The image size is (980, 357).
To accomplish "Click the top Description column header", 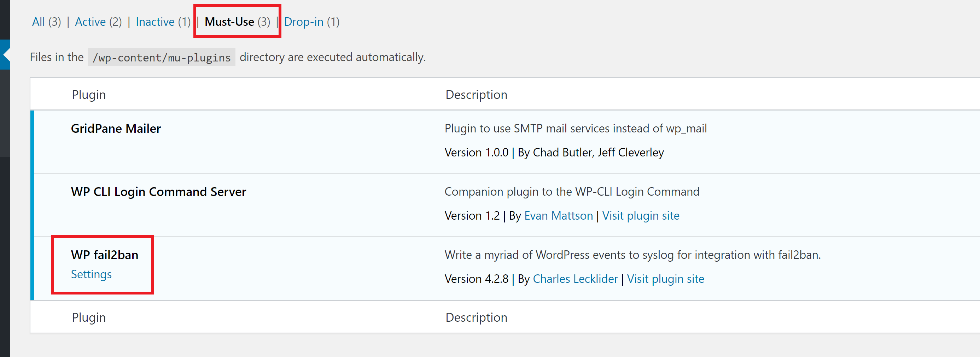I will [x=476, y=95].
